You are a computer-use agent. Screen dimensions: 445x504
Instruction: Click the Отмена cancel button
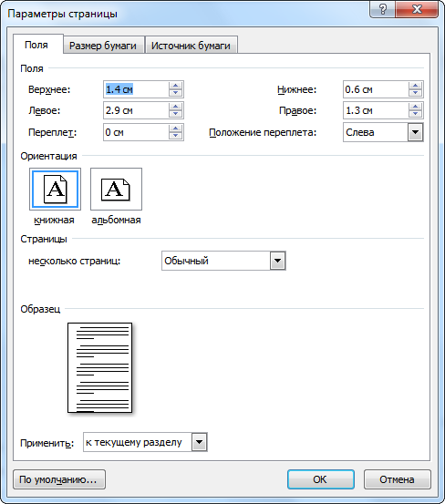click(397, 479)
